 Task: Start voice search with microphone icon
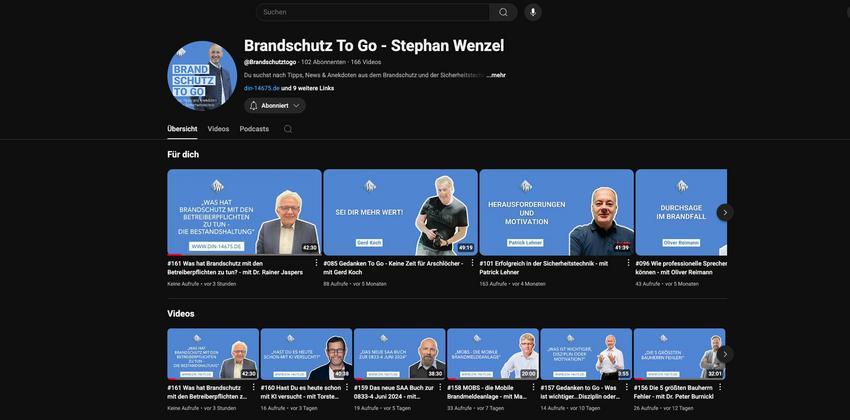pyautogui.click(x=533, y=12)
